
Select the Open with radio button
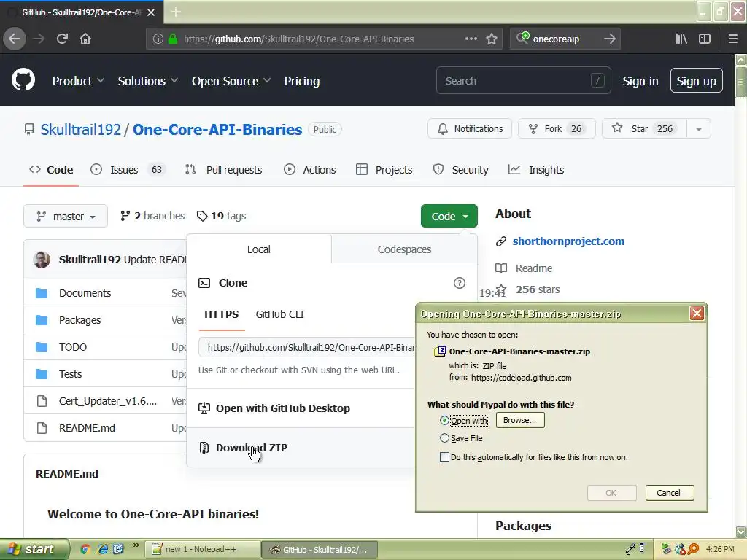pos(444,420)
